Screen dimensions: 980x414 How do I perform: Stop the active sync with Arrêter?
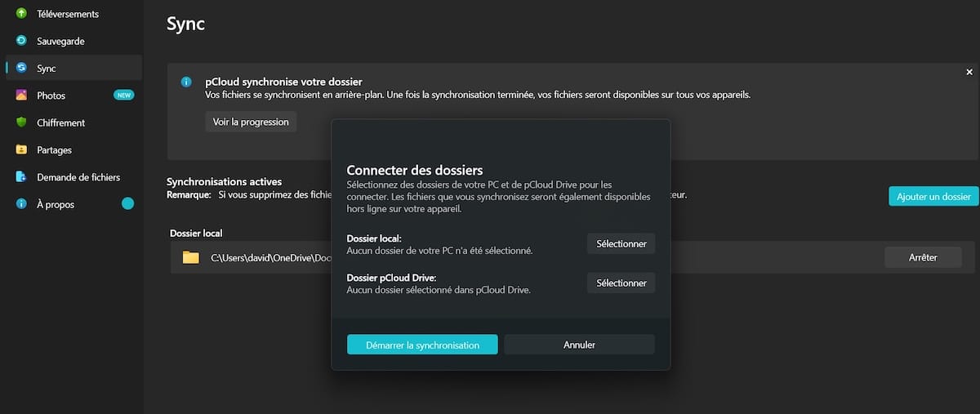click(x=923, y=257)
